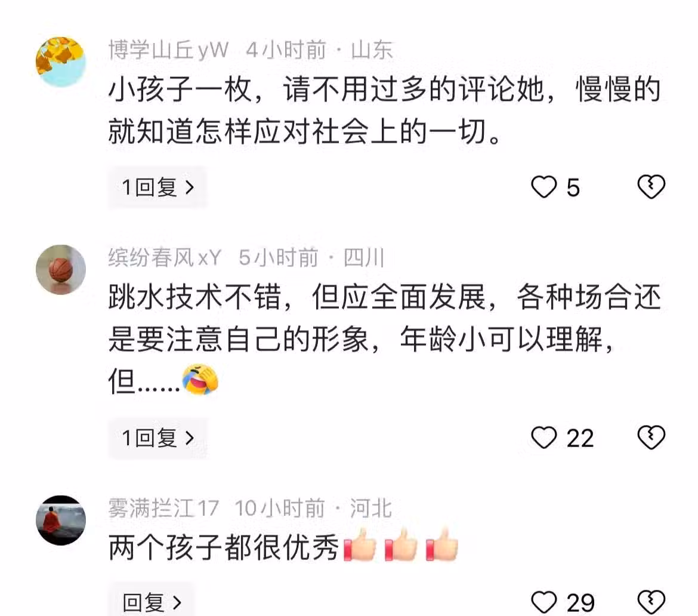Viewport: 698px width, 616px height.
Task: Tap the like count 29
Action: click(580, 603)
